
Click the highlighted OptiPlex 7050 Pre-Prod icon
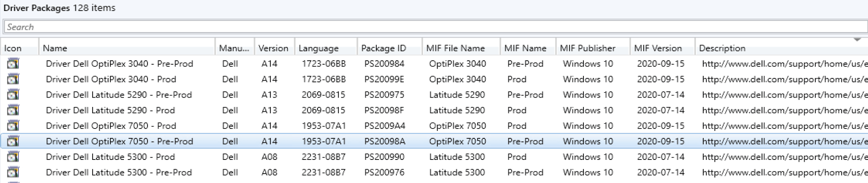(x=13, y=141)
